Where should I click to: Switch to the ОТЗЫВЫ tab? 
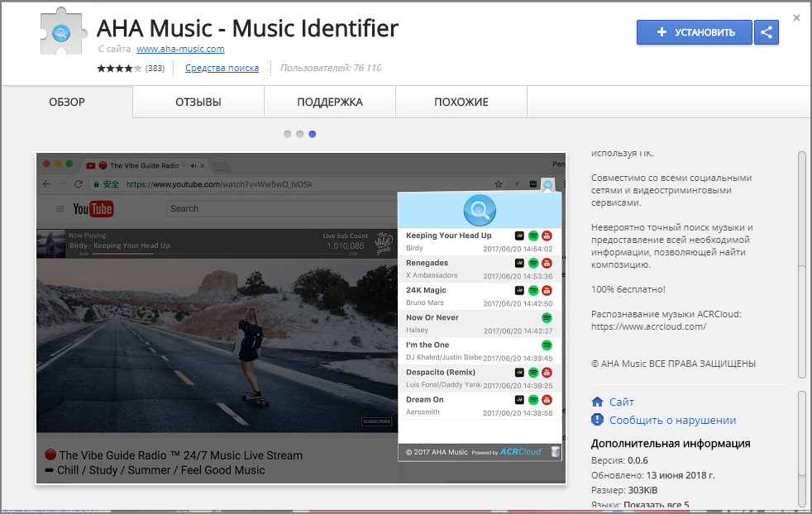(198, 102)
